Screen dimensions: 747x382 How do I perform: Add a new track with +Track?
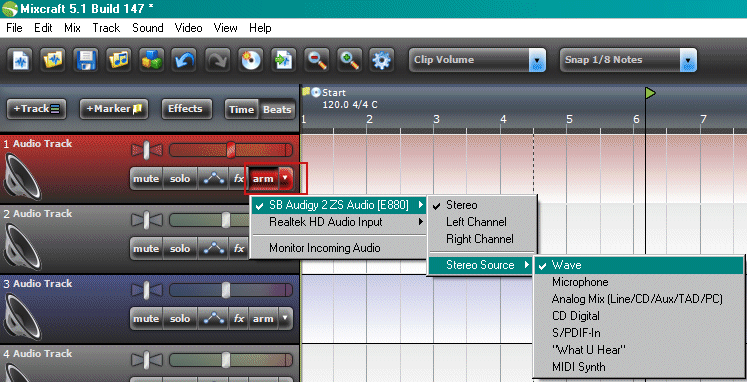(36, 109)
